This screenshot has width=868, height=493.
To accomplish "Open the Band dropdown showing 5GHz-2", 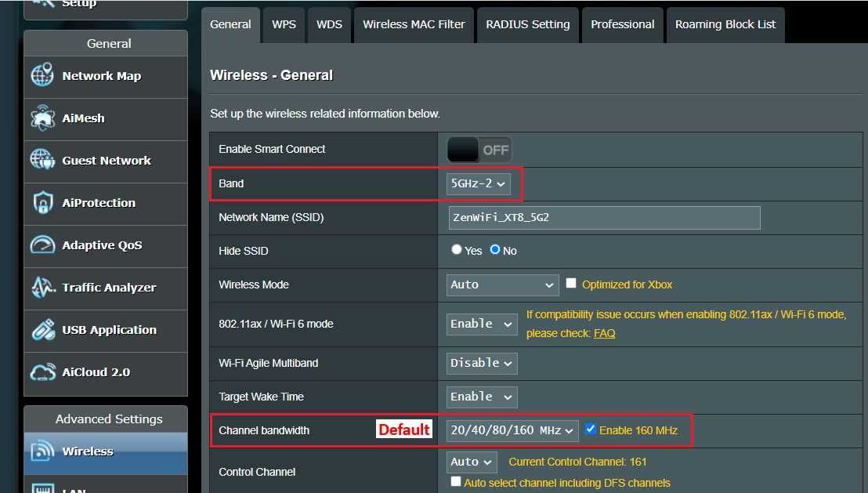I will click(479, 184).
